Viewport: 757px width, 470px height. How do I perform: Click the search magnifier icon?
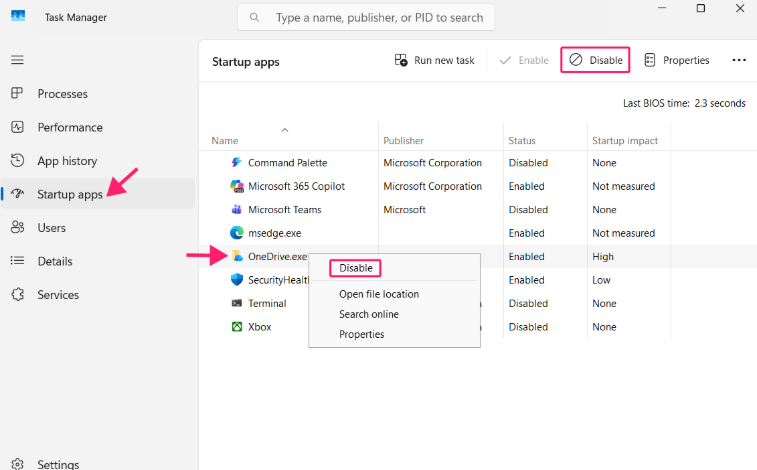[x=254, y=17]
